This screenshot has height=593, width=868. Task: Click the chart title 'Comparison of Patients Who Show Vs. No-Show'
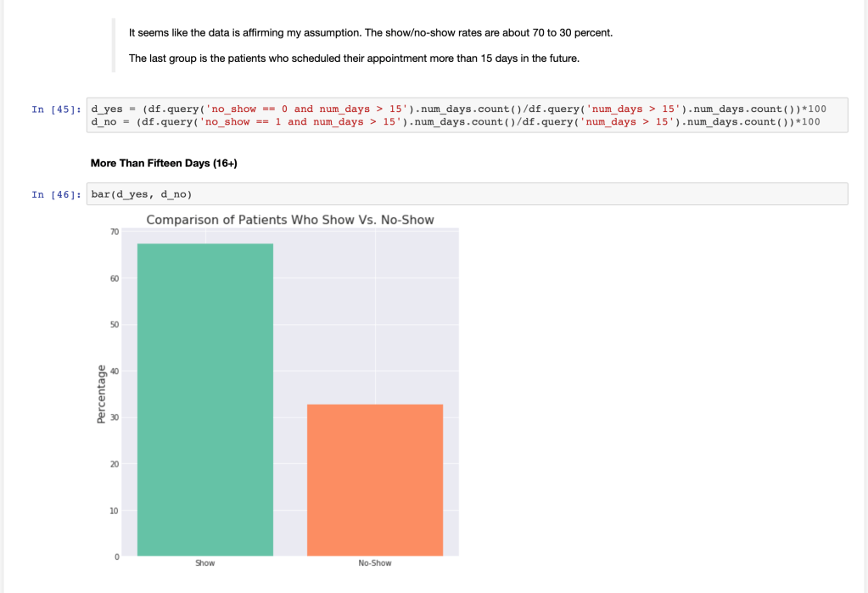pos(290,221)
